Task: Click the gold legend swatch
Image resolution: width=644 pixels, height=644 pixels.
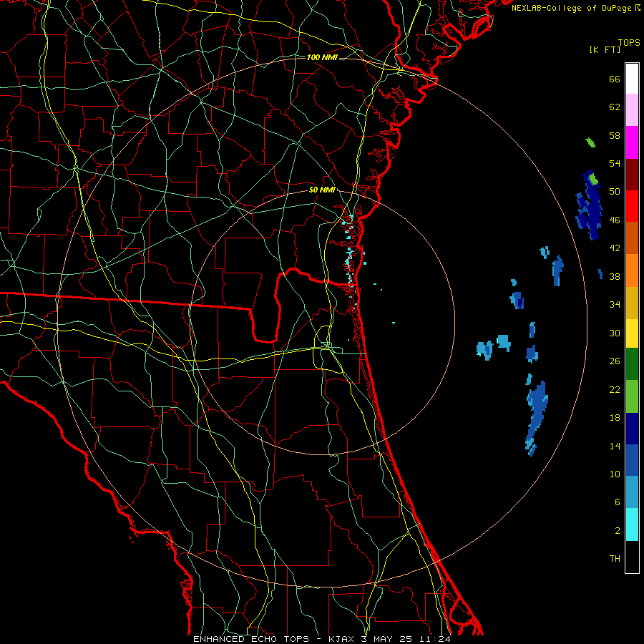Action: tap(632, 303)
